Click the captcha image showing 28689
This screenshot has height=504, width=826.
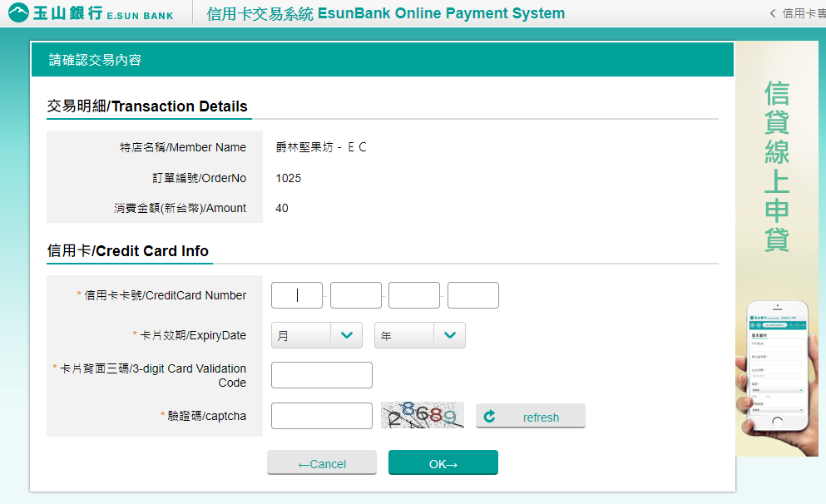(x=423, y=415)
